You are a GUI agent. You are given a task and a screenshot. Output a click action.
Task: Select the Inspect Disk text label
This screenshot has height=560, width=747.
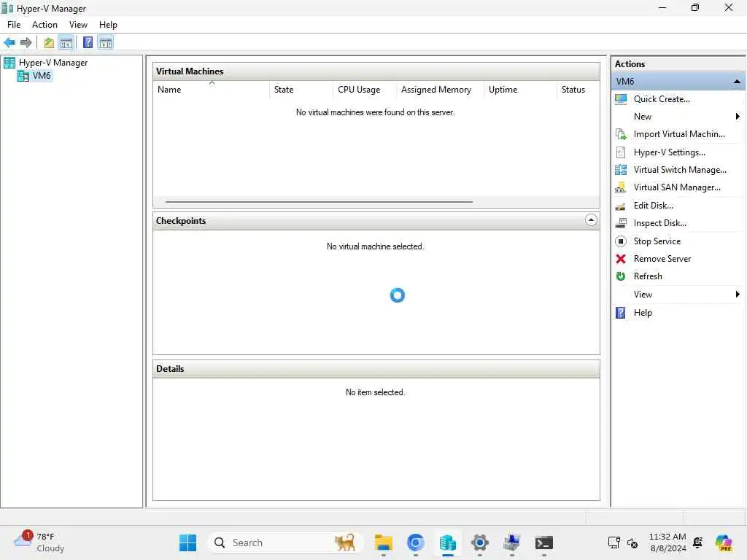(659, 223)
